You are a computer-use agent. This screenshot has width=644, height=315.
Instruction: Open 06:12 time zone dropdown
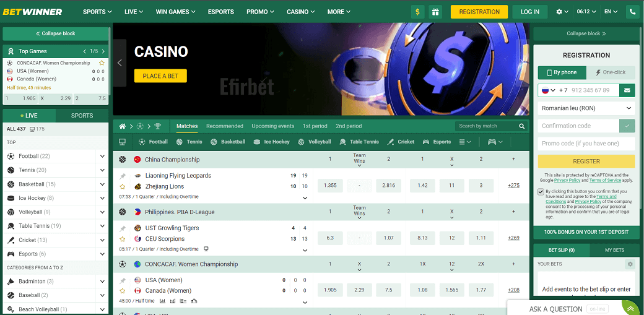586,12
